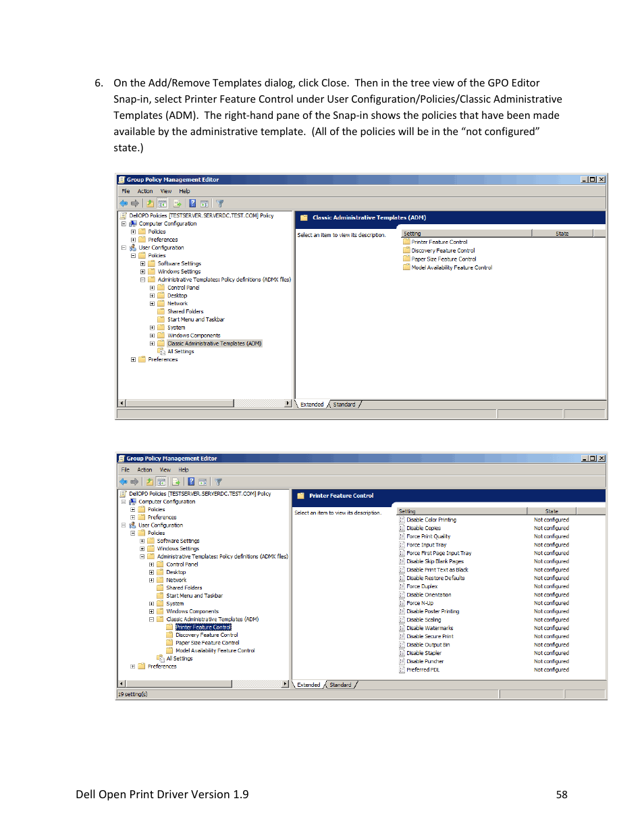Screen dimensions: 644x834
Task: Click the Up one level icon in the upper editor toolbar
Action: coord(150,203)
